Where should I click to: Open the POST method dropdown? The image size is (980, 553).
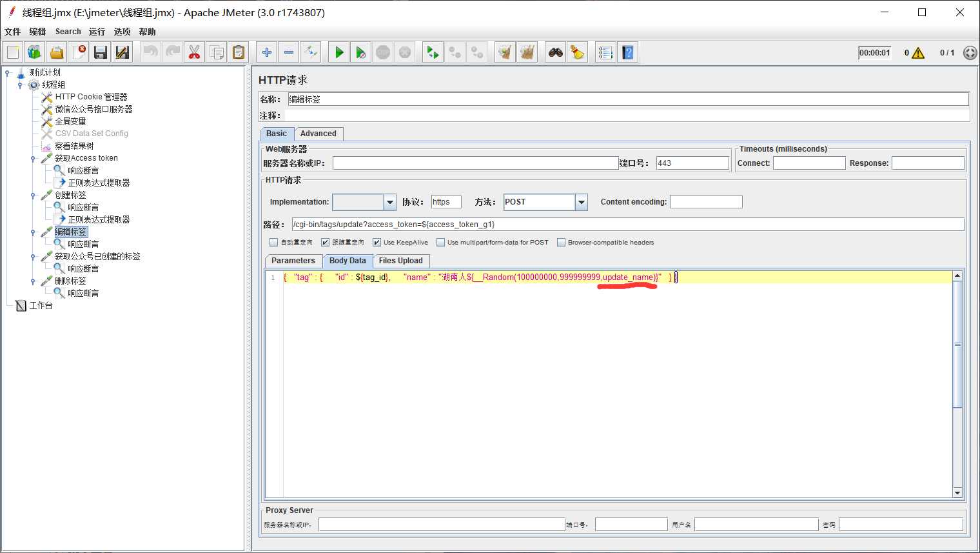(x=582, y=203)
